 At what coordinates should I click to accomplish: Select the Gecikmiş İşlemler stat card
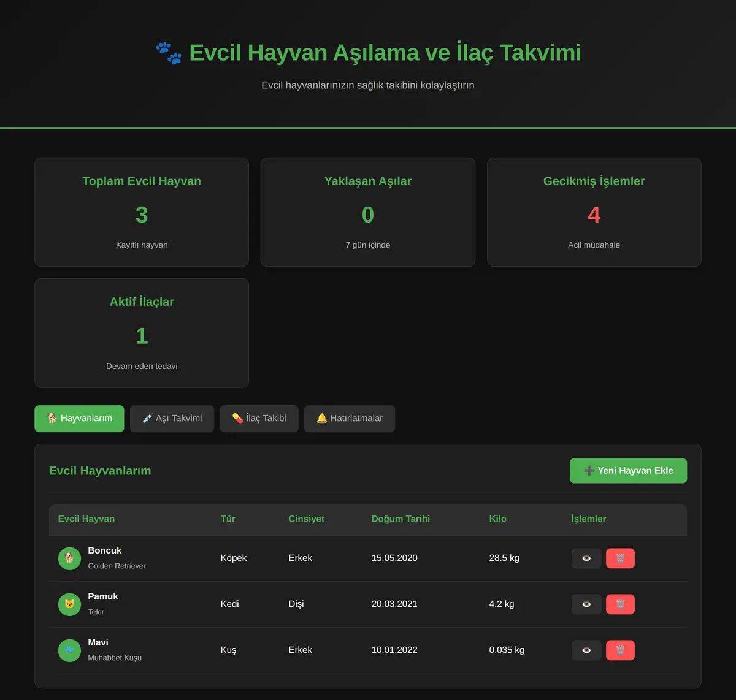(x=594, y=212)
